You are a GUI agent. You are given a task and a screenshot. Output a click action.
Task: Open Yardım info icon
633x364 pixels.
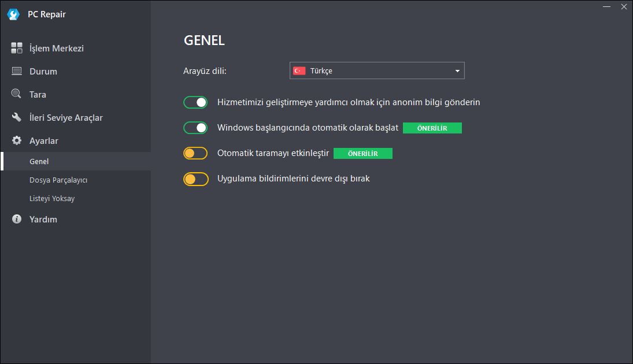17,219
